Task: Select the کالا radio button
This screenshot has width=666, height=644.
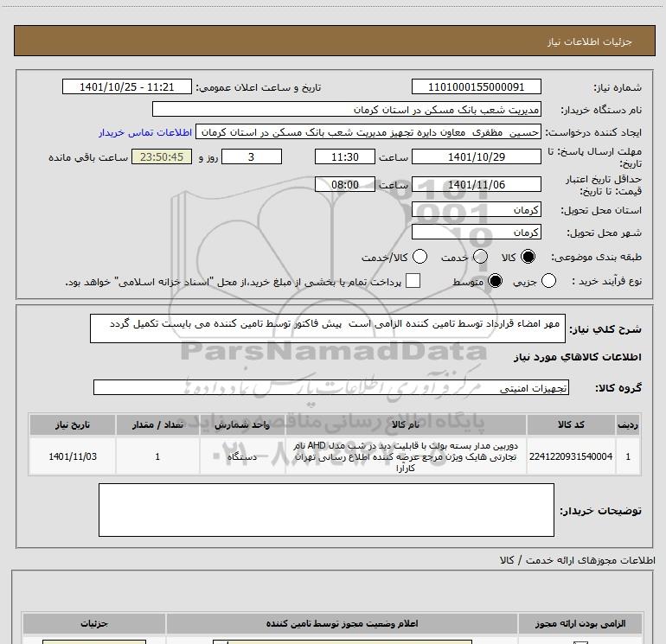Action: 528,257
